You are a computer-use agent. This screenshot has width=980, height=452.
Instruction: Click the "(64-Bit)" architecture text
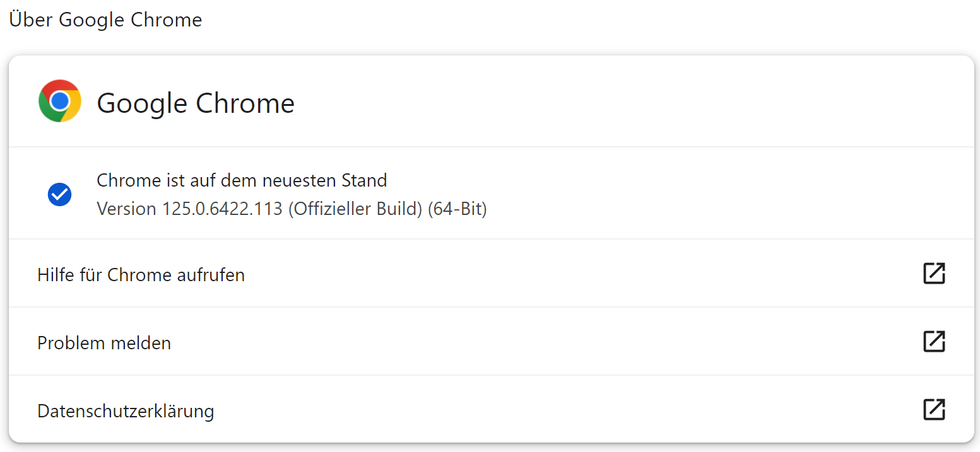coord(458,209)
